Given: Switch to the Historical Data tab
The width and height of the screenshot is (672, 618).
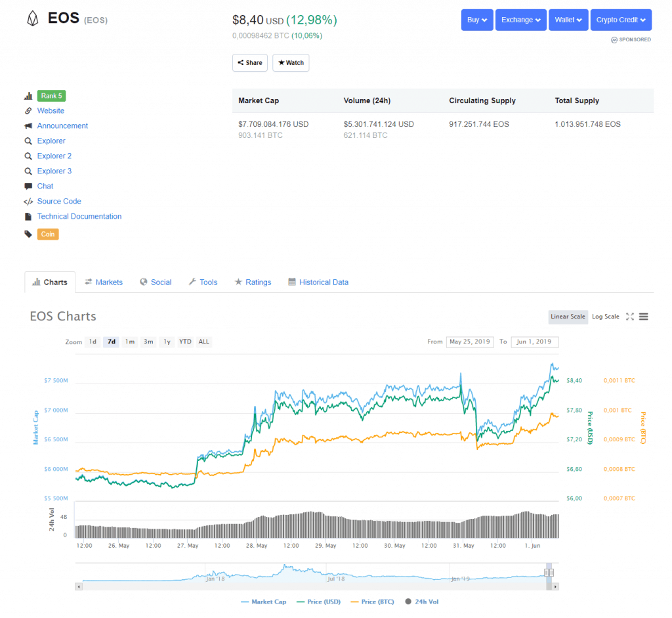Looking at the screenshot, I should pos(318,282).
